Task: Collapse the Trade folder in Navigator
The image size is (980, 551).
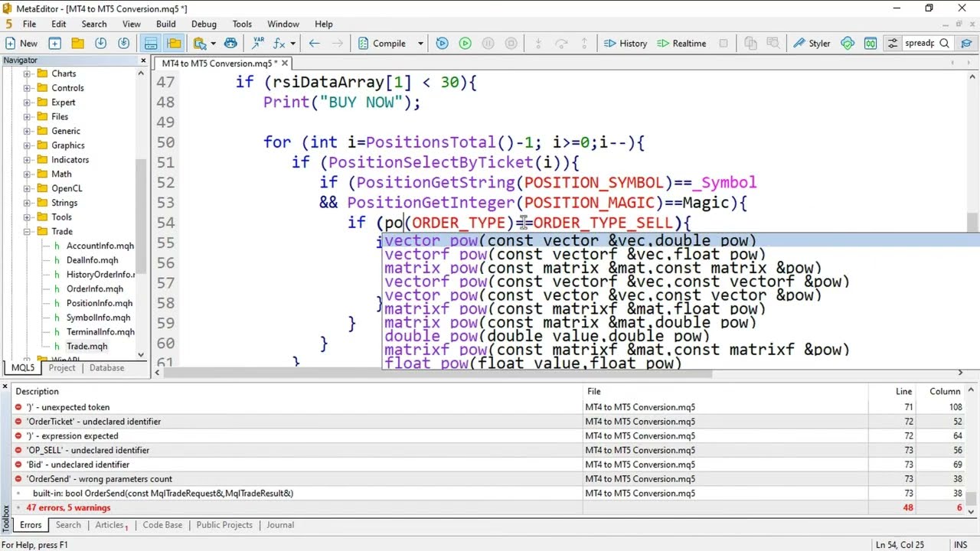Action: pyautogui.click(x=27, y=231)
